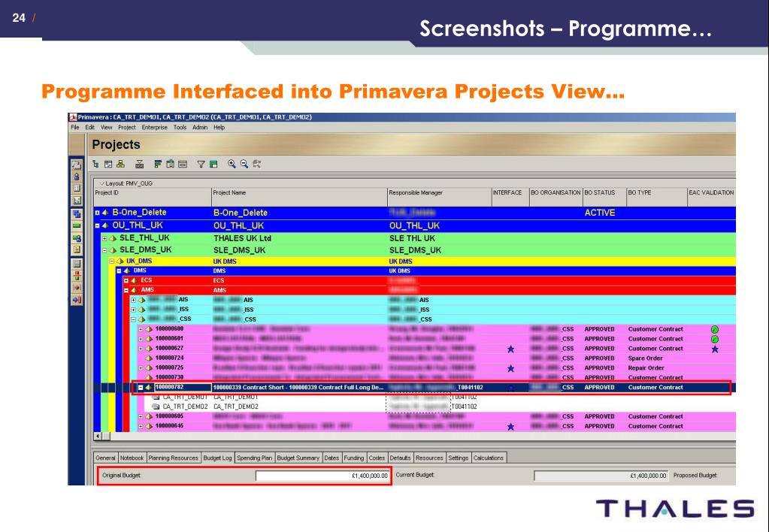Switch to the Notebook tab
This screenshot has width=769, height=532.
pos(132,458)
